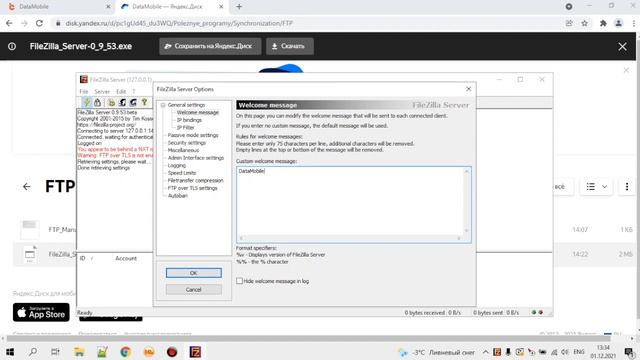Screen dimensions: 640x360
Task: Click the lock server padlock icon
Action: (97, 102)
